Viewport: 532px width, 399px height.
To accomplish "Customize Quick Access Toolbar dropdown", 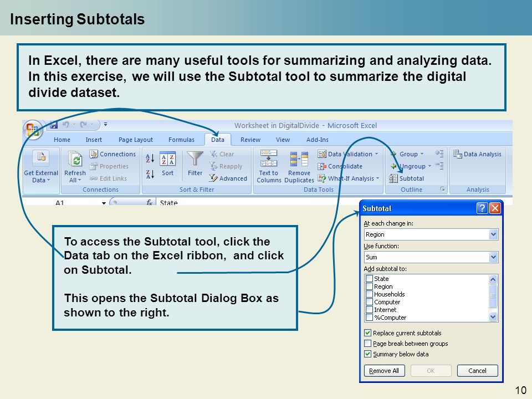I will pos(105,125).
